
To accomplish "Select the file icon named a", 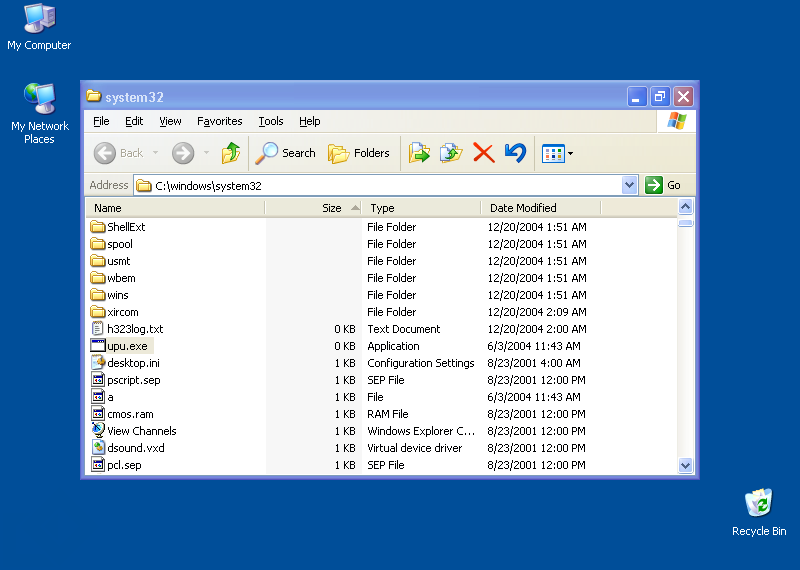I will pos(97,396).
